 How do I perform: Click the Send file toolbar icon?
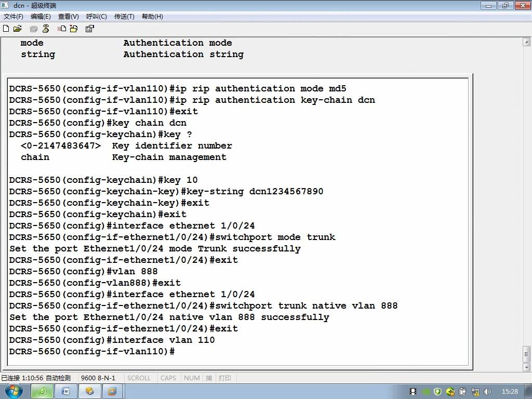coord(62,29)
